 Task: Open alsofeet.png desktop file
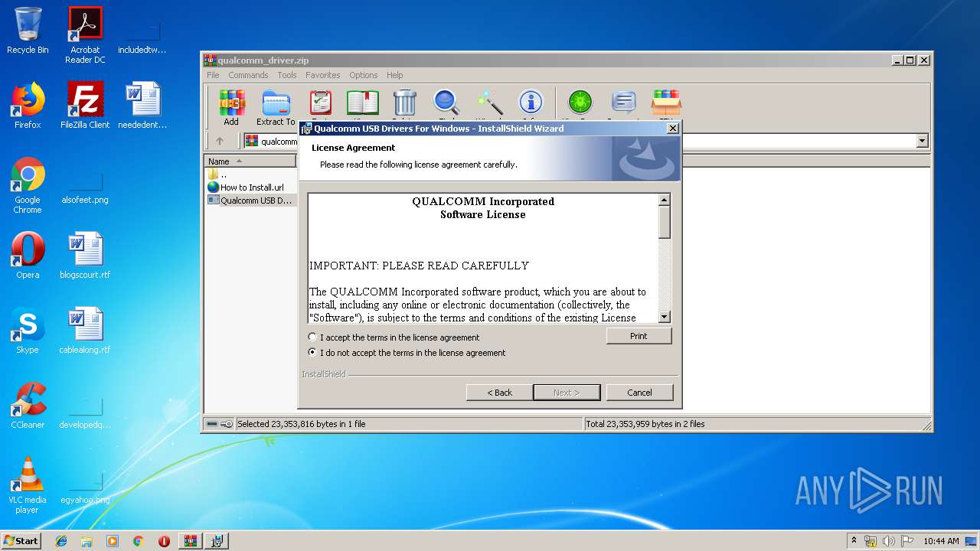(85, 185)
